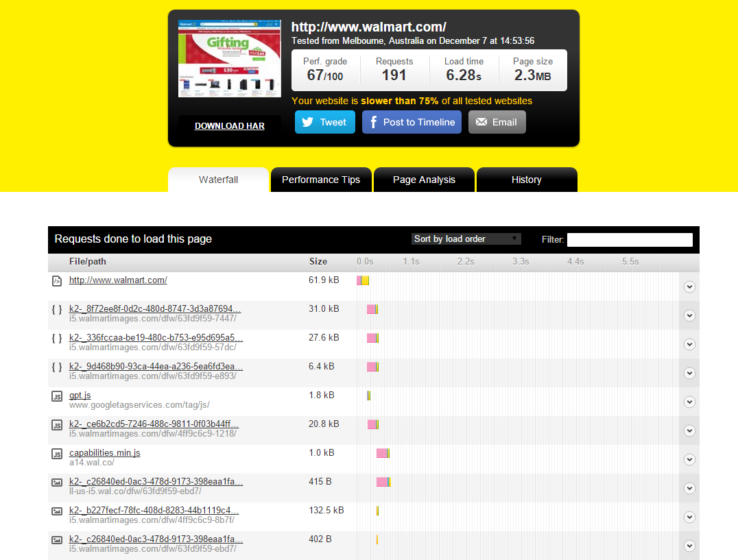Expand details for the 31.0 kB request

[689, 315]
